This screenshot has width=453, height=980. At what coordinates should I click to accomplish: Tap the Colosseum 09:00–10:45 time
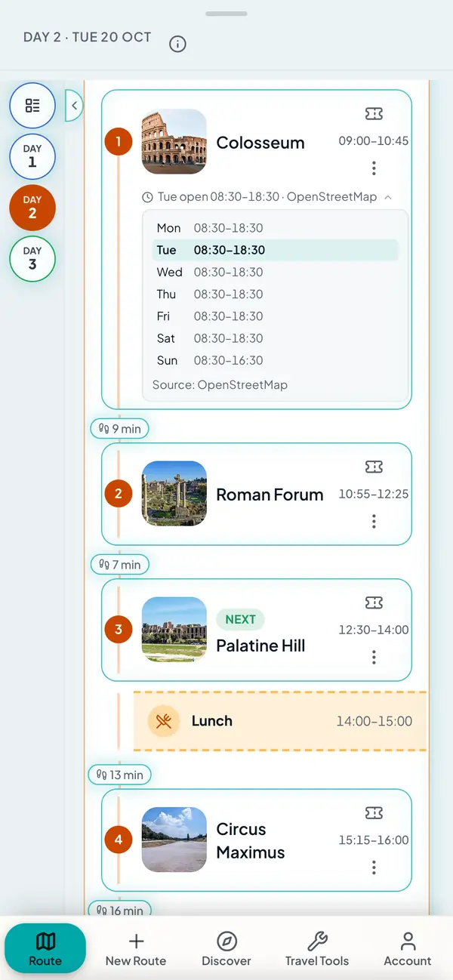374,140
